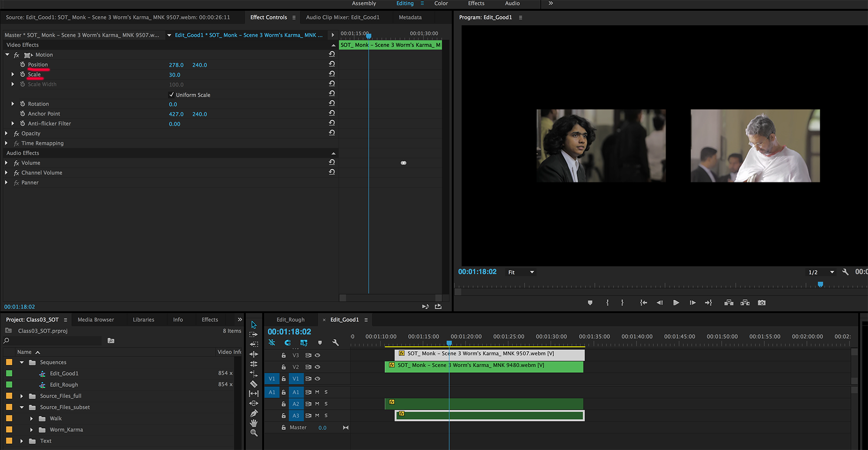The width and height of the screenshot is (868, 450).
Task: Select the Zoom tool
Action: click(x=254, y=433)
